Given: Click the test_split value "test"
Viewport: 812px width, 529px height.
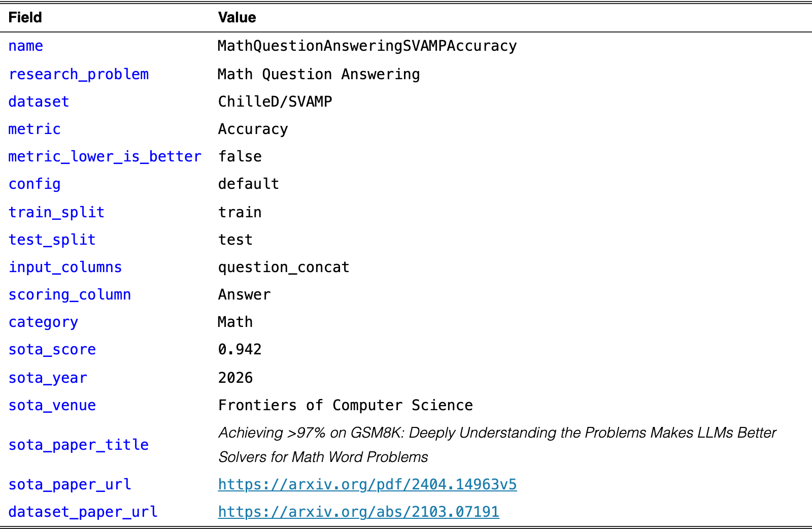Looking at the screenshot, I should 235,240.
